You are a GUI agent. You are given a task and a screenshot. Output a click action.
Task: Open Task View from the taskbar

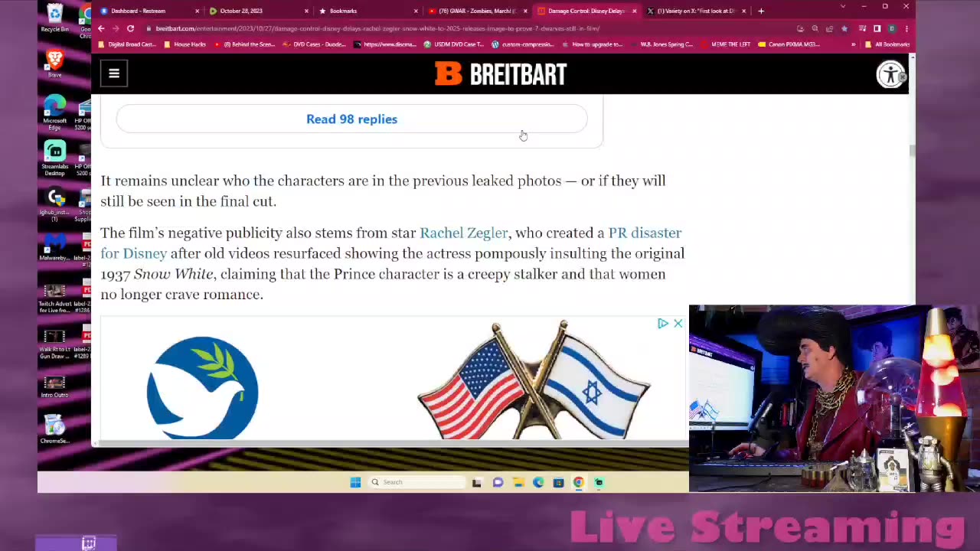point(477,482)
